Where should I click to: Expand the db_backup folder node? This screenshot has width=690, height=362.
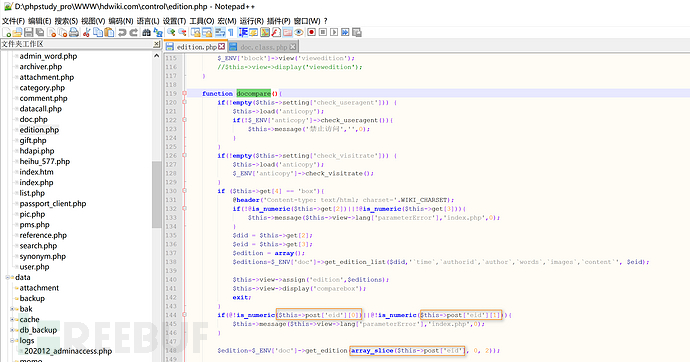click(x=12, y=330)
